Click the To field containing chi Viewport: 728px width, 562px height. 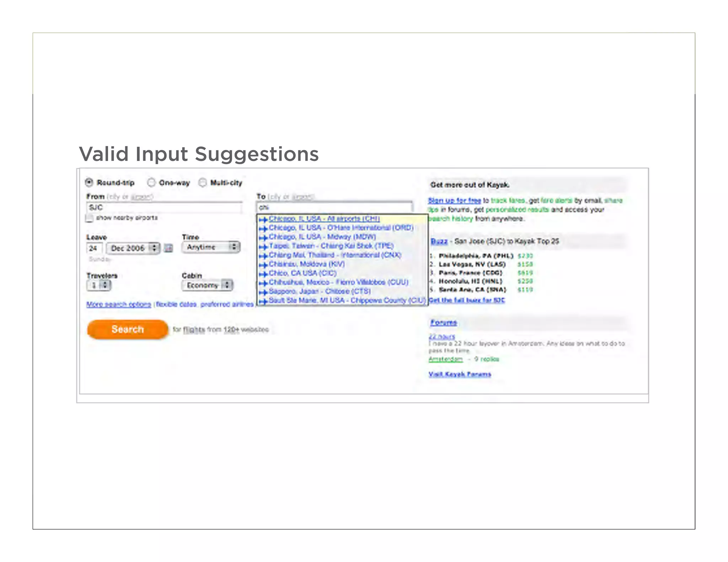[x=334, y=207]
